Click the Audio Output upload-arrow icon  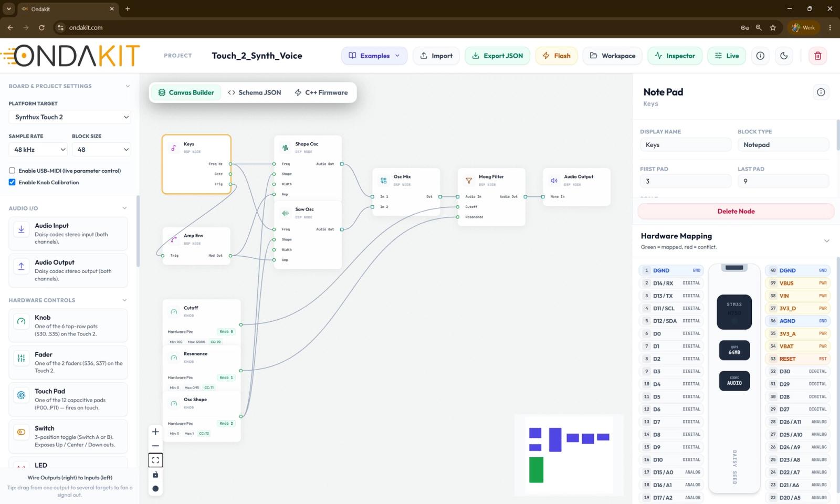pos(22,266)
